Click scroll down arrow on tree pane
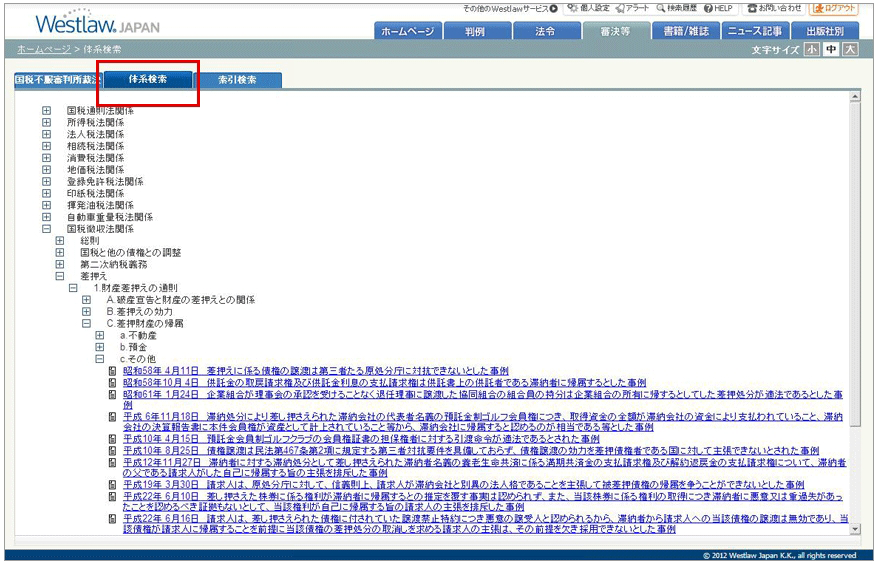Screen dimensions: 876x562 (x=854, y=528)
